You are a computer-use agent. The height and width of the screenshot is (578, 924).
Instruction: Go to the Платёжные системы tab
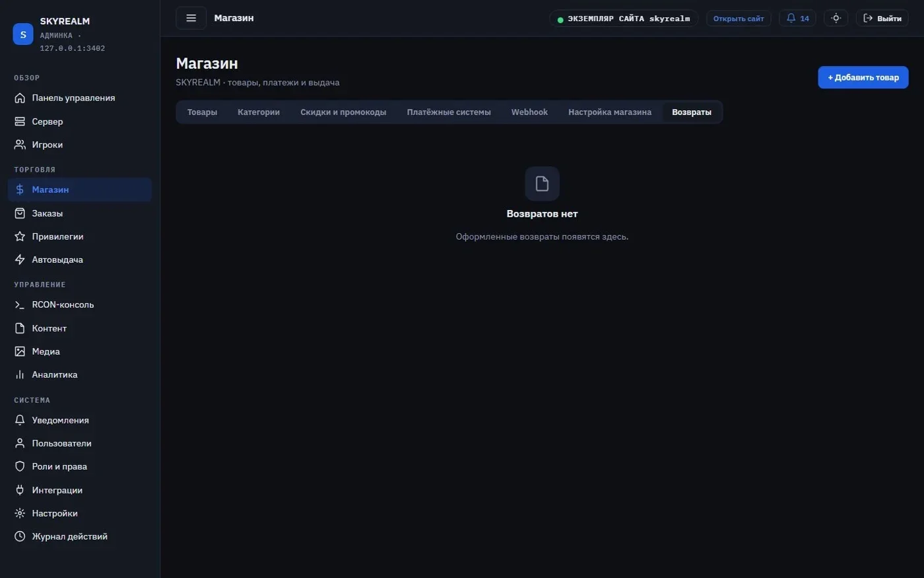click(x=449, y=112)
